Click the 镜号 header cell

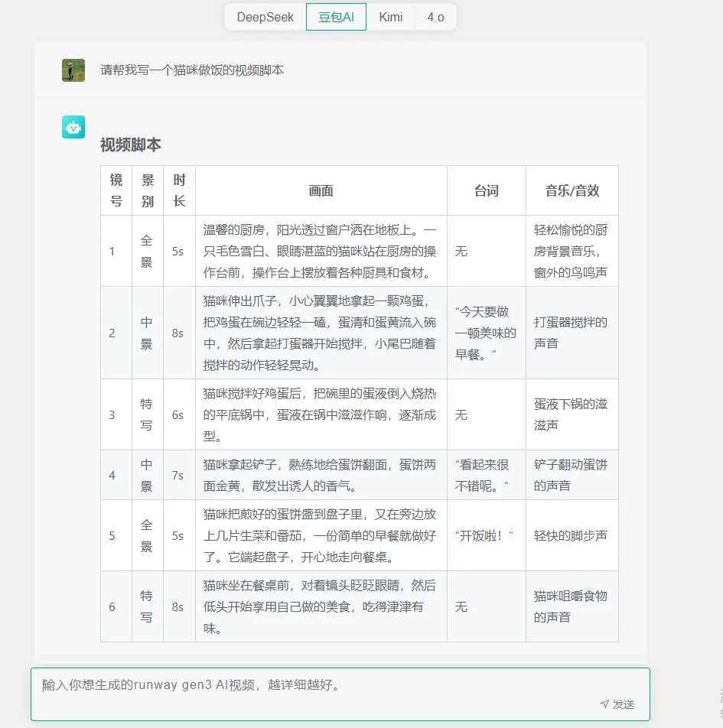[116, 190]
